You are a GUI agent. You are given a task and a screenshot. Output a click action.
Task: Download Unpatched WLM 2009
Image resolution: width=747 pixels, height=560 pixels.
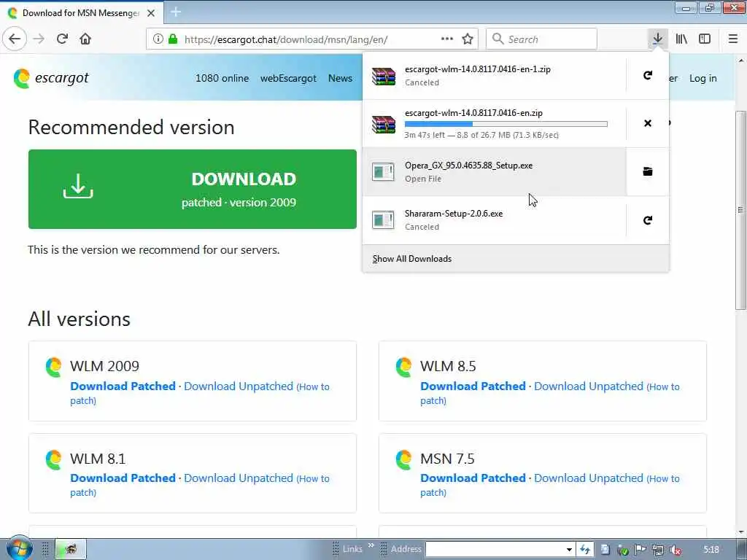point(239,386)
